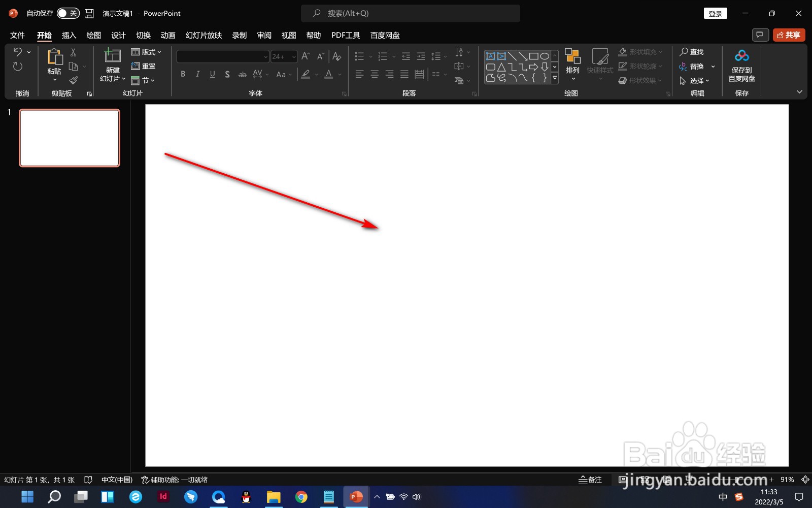Toggle bold formatting
812x508 pixels.
pyautogui.click(x=183, y=74)
